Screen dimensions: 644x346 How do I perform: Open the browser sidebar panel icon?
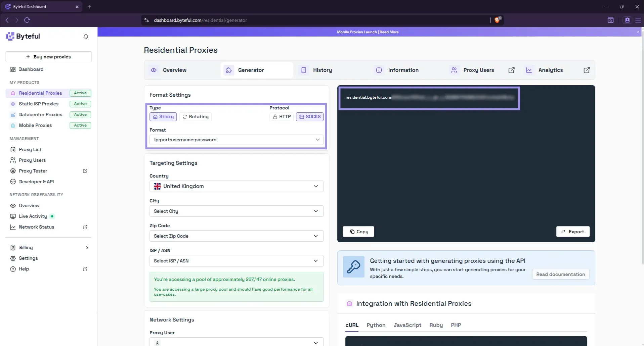[x=610, y=20]
